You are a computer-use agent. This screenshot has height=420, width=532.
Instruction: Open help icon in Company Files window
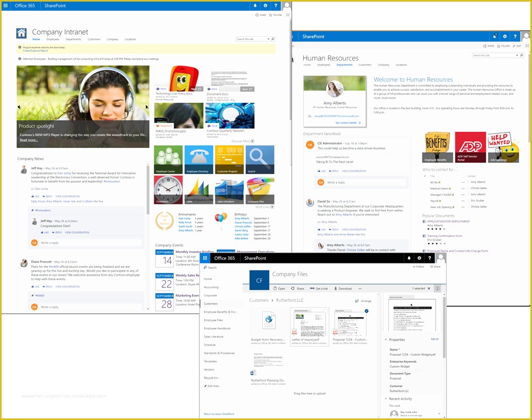pyautogui.click(x=429, y=258)
